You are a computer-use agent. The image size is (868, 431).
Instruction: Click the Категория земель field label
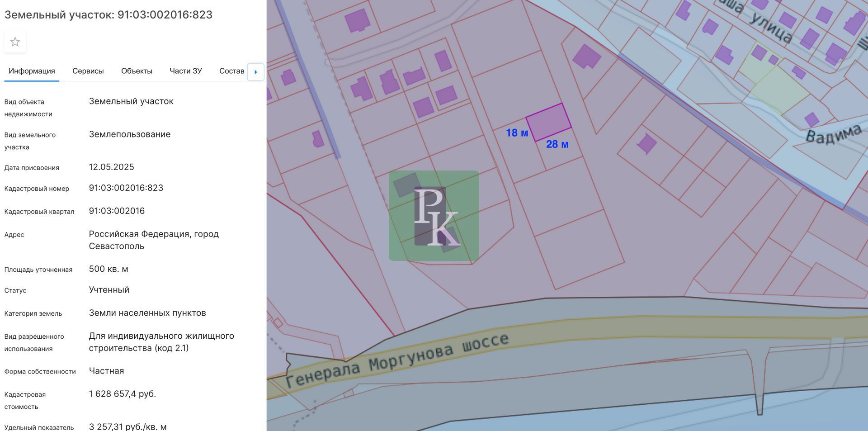tap(33, 313)
